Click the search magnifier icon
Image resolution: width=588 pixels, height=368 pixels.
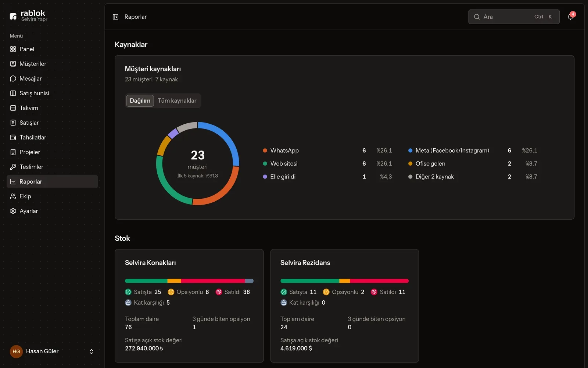point(477,17)
